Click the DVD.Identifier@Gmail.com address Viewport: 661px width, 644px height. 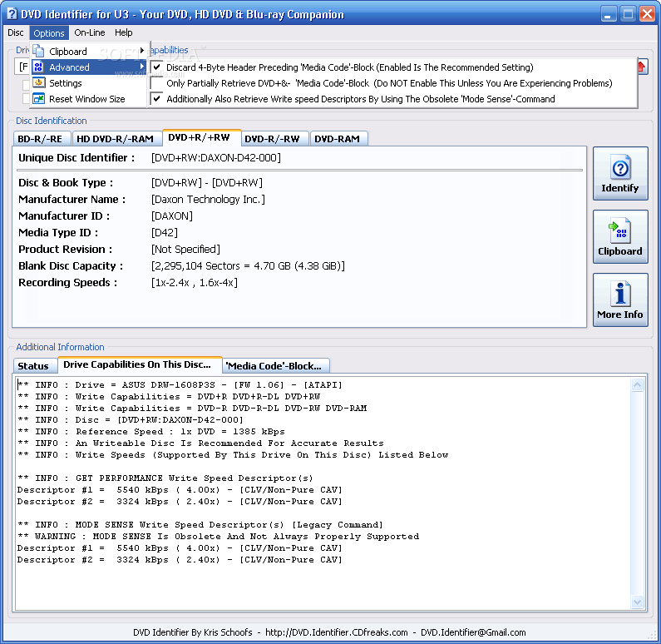coord(473,632)
